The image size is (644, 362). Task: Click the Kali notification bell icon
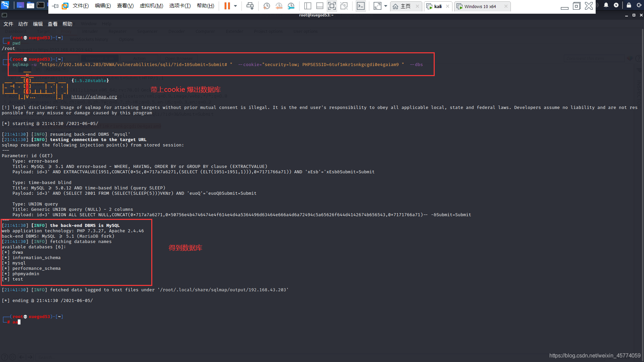click(606, 5)
